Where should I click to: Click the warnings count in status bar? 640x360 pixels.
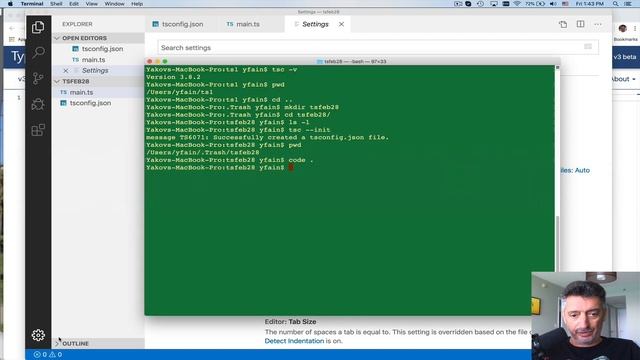(56, 355)
